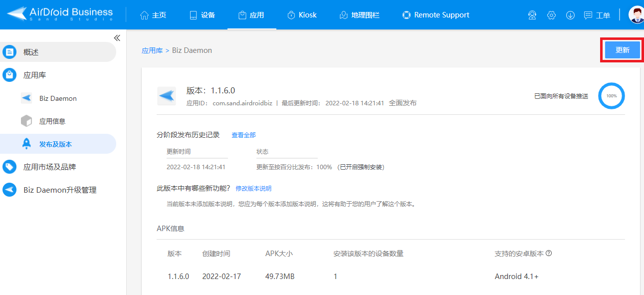Image resolution: width=644 pixels, height=295 pixels.
Task: Click the blue 更新 update button
Action: click(x=622, y=50)
